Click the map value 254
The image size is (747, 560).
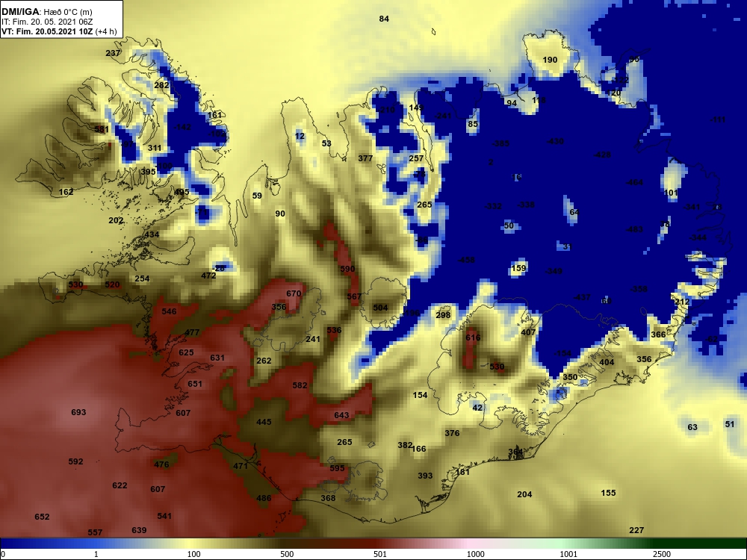click(x=142, y=278)
